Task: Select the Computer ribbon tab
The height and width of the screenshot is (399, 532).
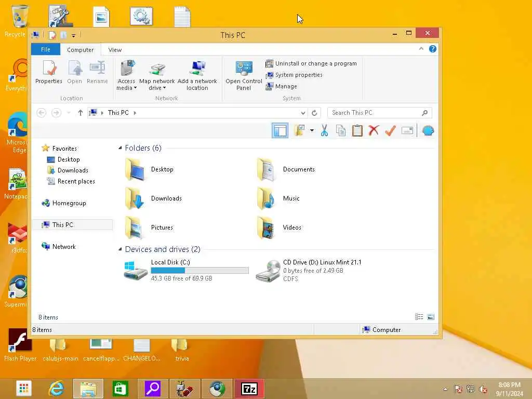Action: point(80,50)
